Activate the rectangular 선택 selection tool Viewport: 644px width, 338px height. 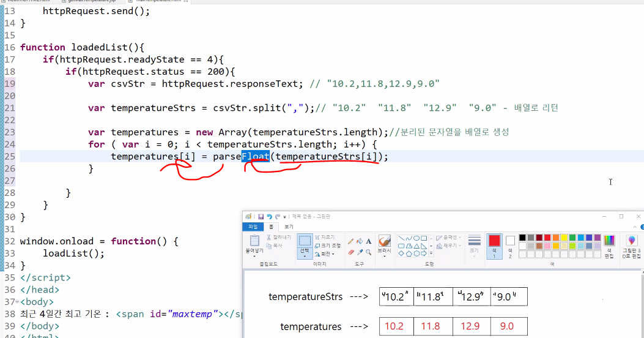coord(305,241)
